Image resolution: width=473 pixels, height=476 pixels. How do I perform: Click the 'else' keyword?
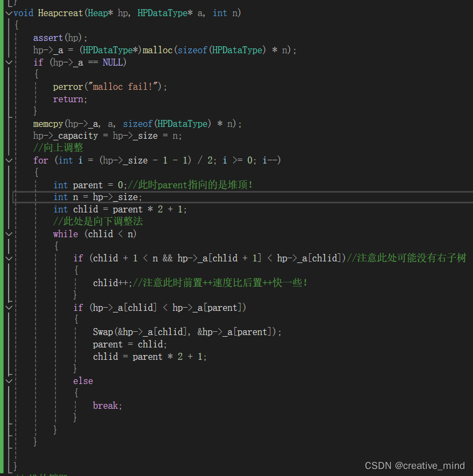pyautogui.click(x=83, y=381)
